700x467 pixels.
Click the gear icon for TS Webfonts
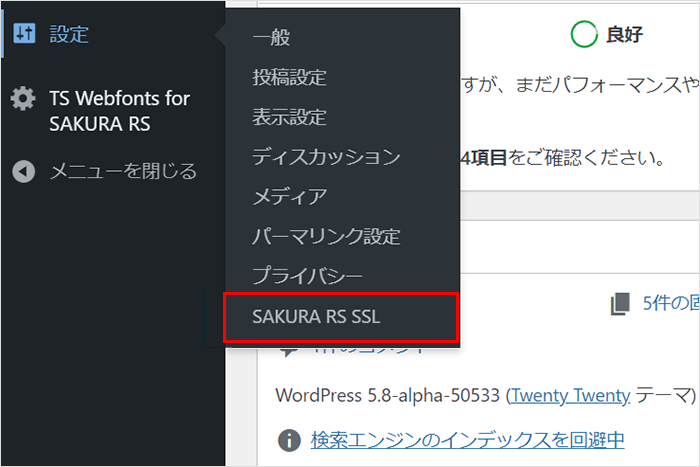click(23, 100)
